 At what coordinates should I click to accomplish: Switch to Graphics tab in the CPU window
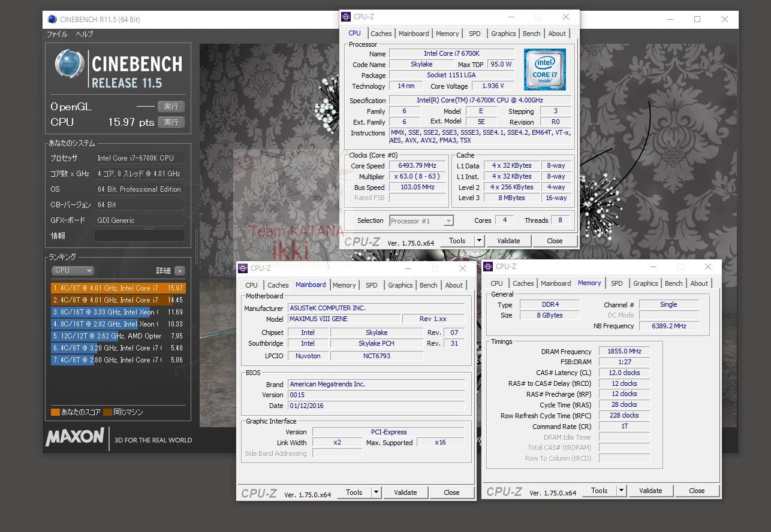(x=503, y=34)
